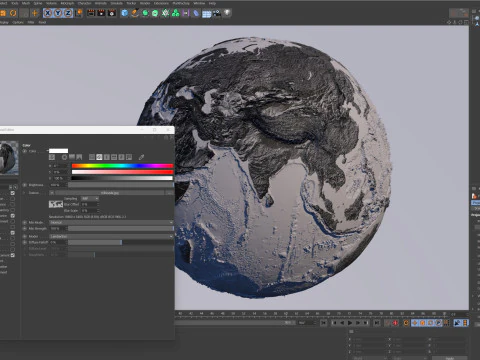
Task: Open the viewport Options menu
Action: 18,22
